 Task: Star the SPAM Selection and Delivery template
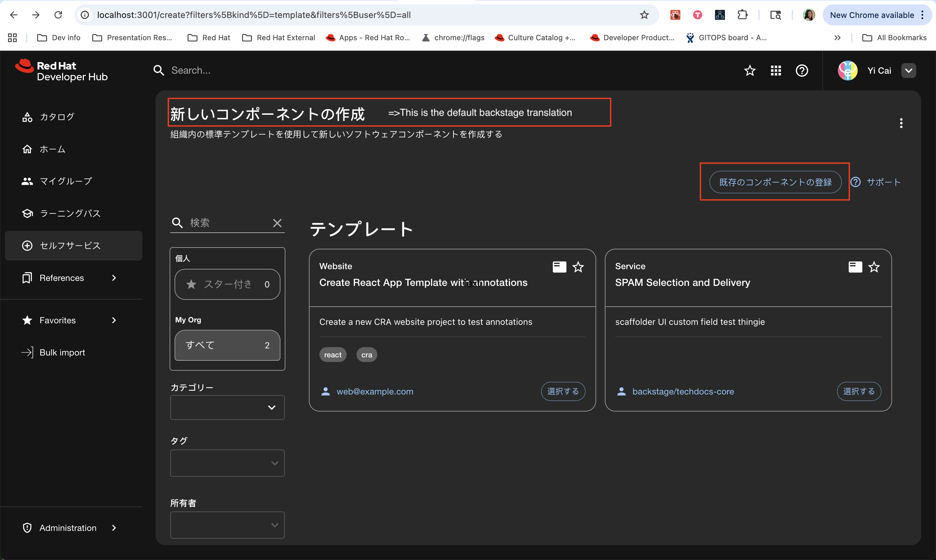pyautogui.click(x=874, y=267)
